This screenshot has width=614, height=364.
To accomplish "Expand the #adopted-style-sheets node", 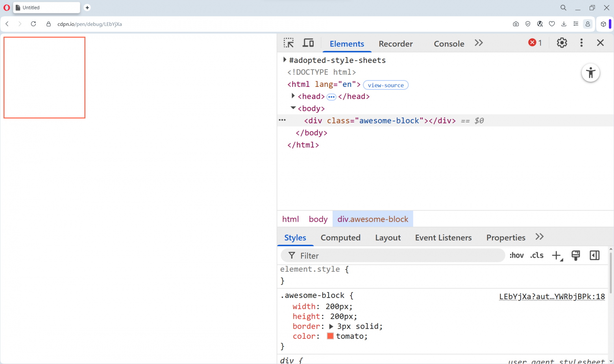I will (x=285, y=60).
